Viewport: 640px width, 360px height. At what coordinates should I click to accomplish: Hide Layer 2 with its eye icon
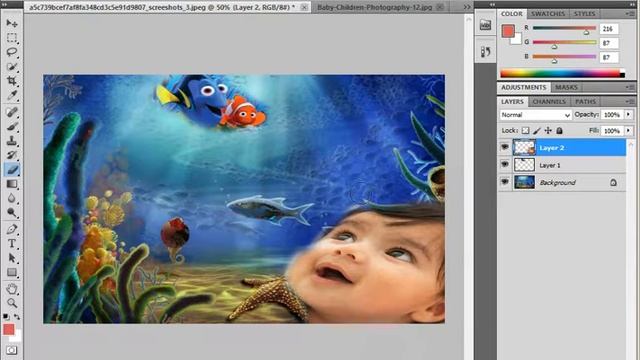click(x=504, y=147)
